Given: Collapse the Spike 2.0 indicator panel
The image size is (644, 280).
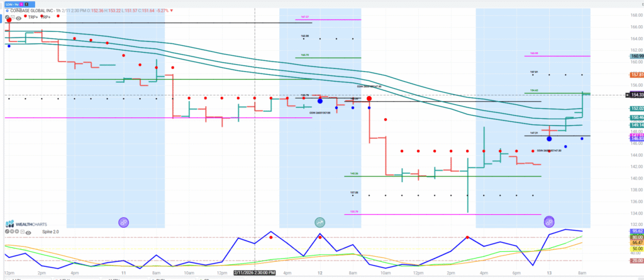Looking at the screenshot, I should tap(22, 232).
